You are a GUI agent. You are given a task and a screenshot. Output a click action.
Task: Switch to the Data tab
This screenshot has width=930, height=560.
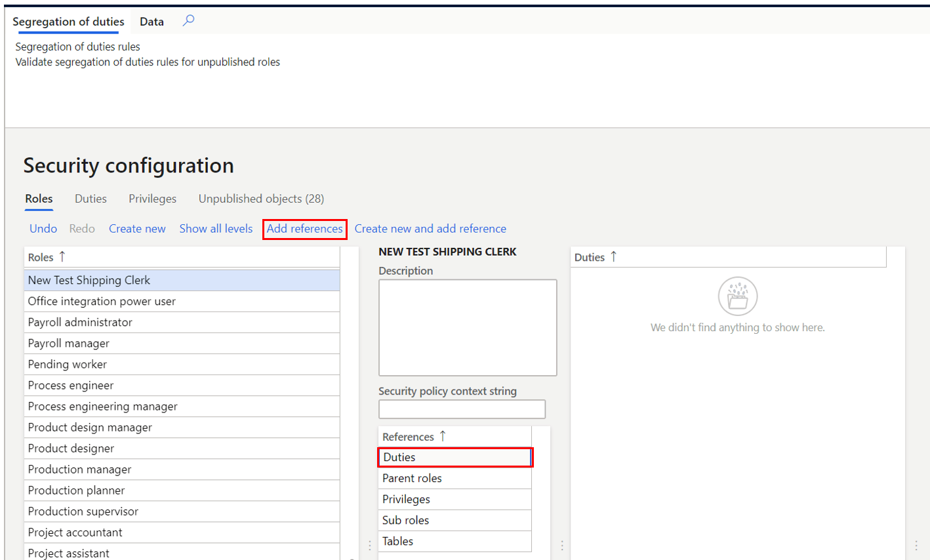coord(152,20)
